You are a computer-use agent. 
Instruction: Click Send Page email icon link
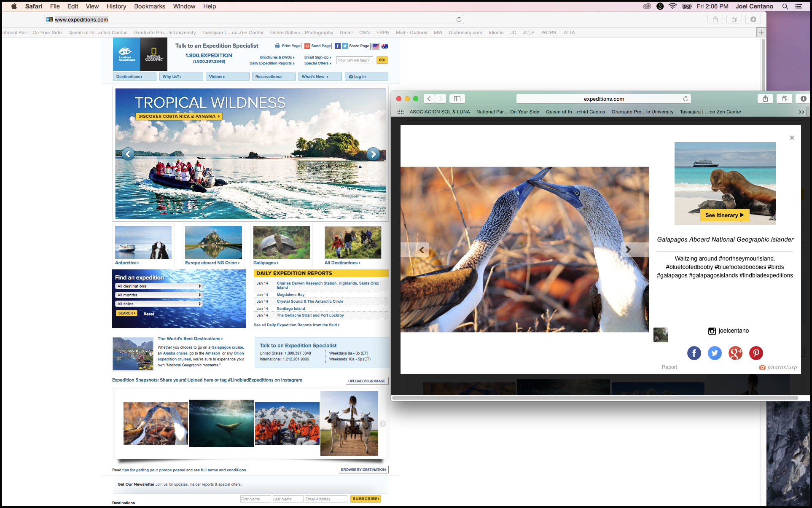click(317, 46)
